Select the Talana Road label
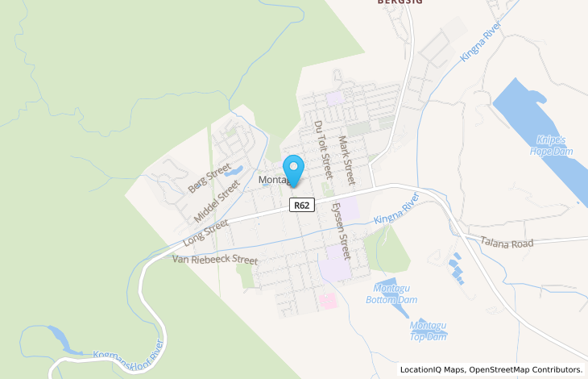588x379 pixels. pos(507,243)
